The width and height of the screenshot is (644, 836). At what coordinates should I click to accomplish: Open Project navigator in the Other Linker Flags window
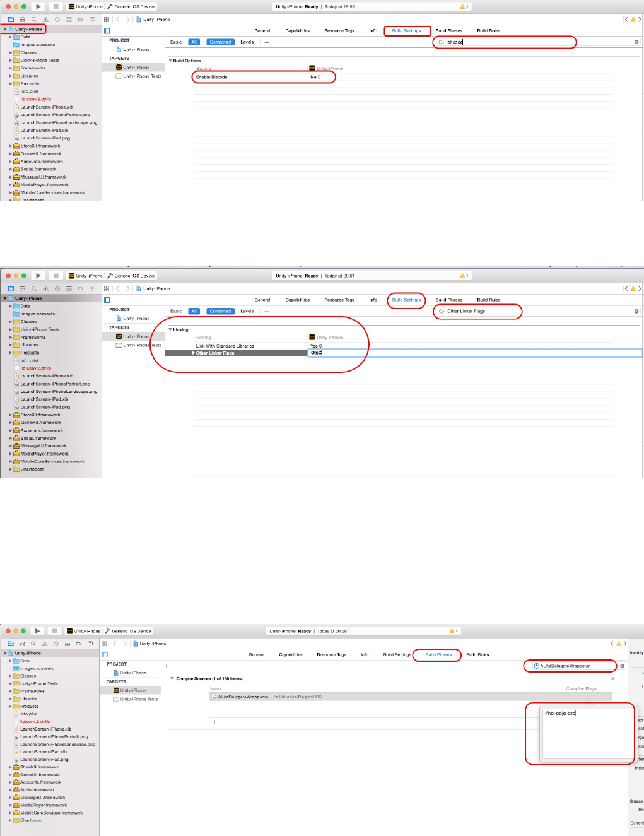pyautogui.click(x=11, y=288)
